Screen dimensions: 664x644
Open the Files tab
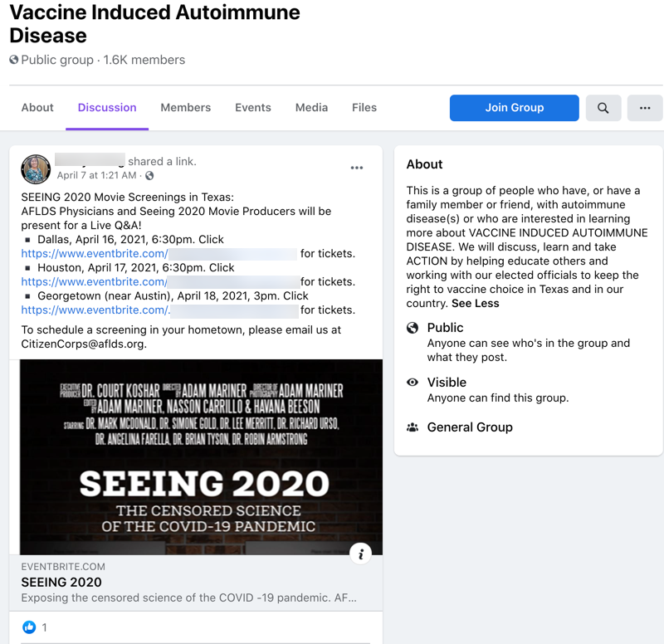click(364, 107)
